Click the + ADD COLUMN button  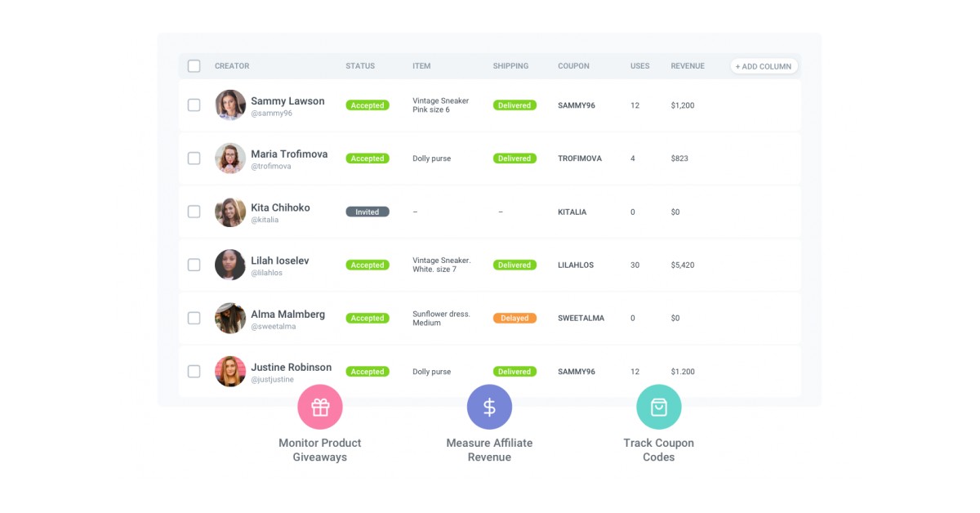(x=764, y=65)
